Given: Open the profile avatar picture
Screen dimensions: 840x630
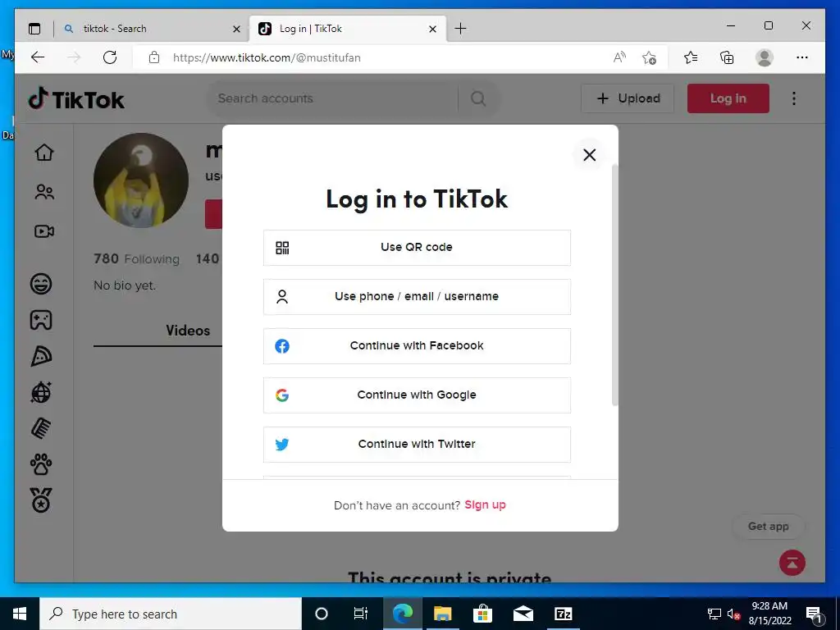Looking at the screenshot, I should coord(141,180).
